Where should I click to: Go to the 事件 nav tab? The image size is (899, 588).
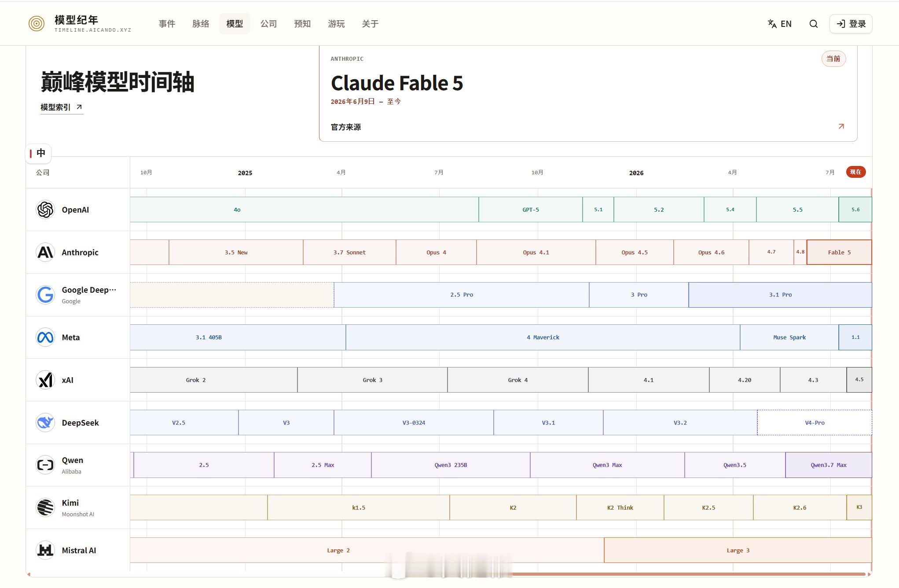click(167, 24)
